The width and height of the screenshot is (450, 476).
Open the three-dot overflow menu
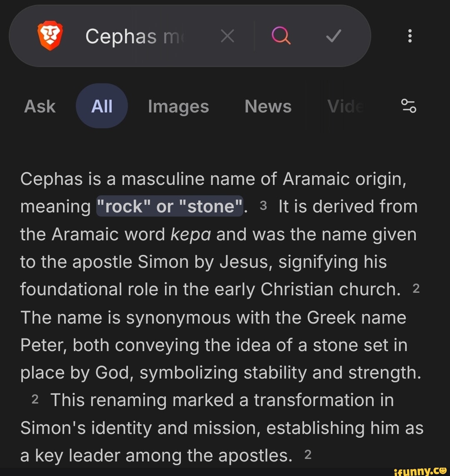(410, 36)
